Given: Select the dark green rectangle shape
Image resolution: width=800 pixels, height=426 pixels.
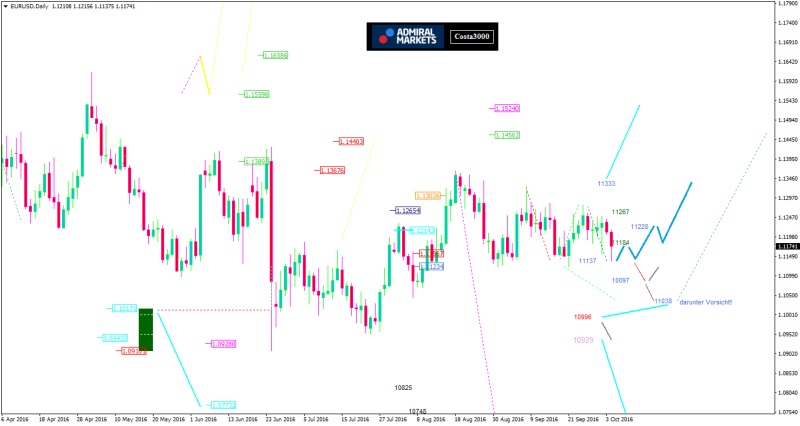Looking at the screenshot, I should [x=145, y=329].
